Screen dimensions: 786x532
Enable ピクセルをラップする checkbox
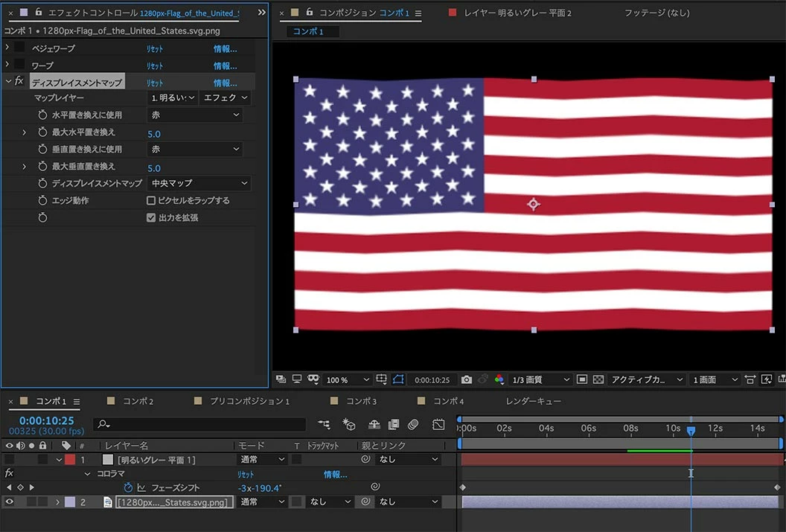click(151, 200)
